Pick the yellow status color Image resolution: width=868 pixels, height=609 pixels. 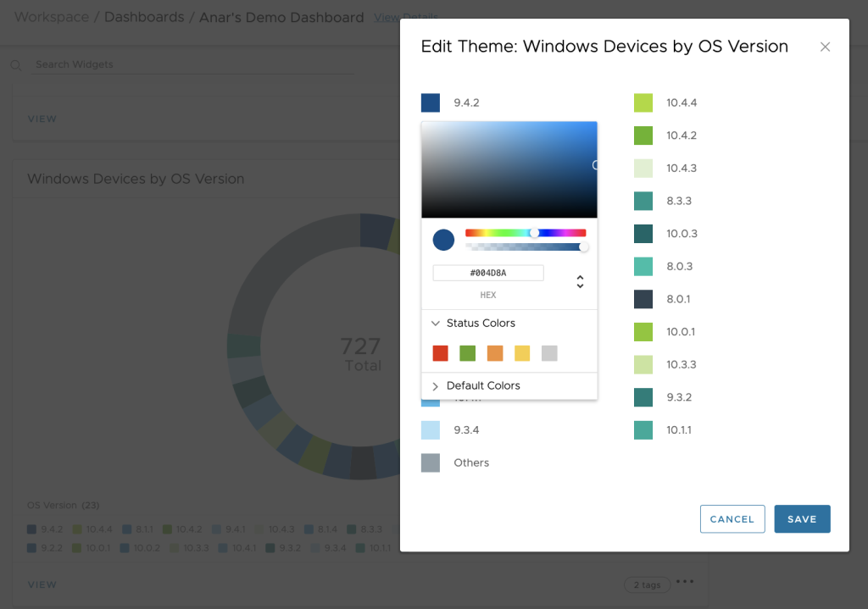click(522, 353)
